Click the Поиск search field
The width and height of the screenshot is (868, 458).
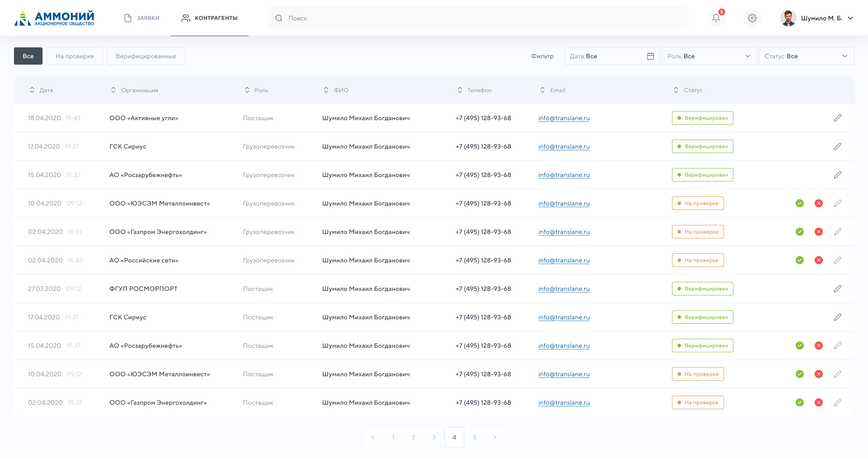(x=478, y=18)
